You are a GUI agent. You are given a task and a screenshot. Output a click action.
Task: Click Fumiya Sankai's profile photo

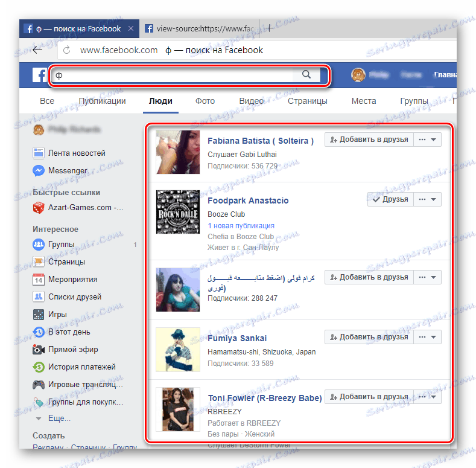pyautogui.click(x=178, y=350)
